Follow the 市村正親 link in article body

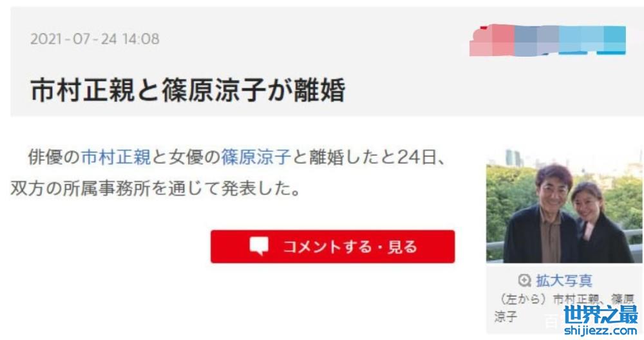coord(116,157)
